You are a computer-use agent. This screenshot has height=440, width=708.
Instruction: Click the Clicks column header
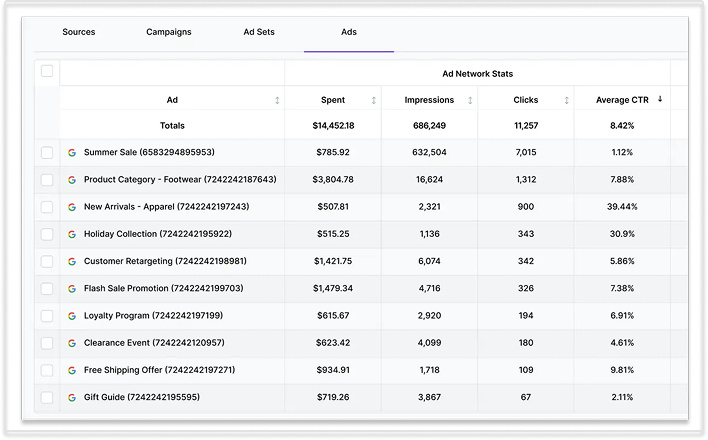coord(526,100)
